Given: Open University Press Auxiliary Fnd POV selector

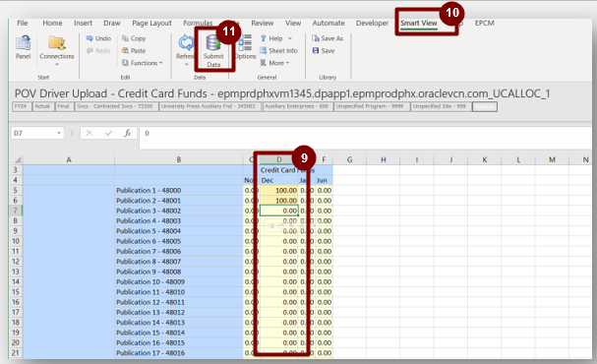Looking at the screenshot, I should tap(209, 106).
